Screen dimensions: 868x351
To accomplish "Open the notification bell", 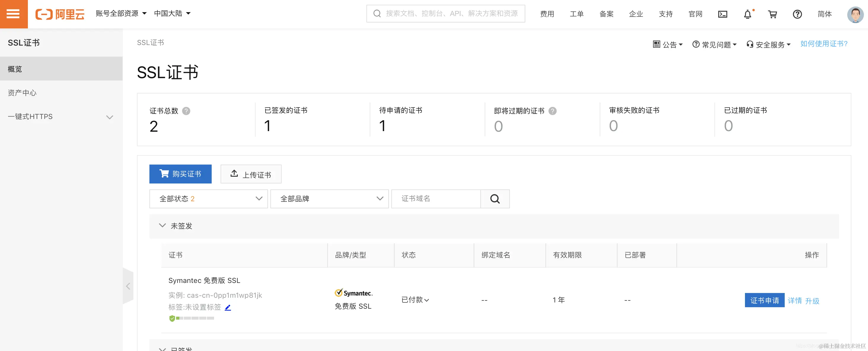I will click(x=747, y=14).
